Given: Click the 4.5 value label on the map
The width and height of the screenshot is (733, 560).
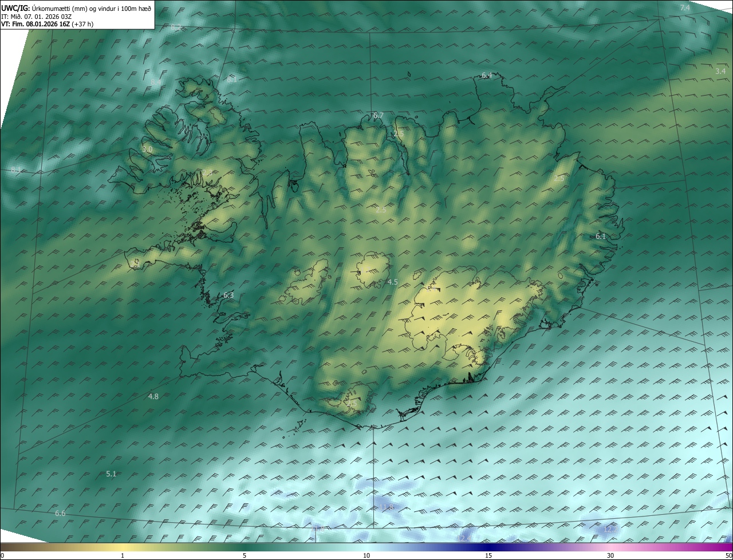Looking at the screenshot, I should 393,282.
